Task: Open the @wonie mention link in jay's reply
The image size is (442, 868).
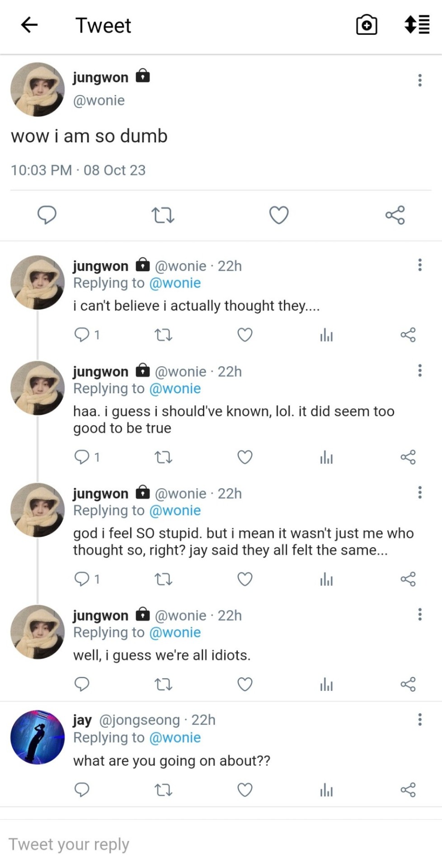Action: tap(175, 738)
